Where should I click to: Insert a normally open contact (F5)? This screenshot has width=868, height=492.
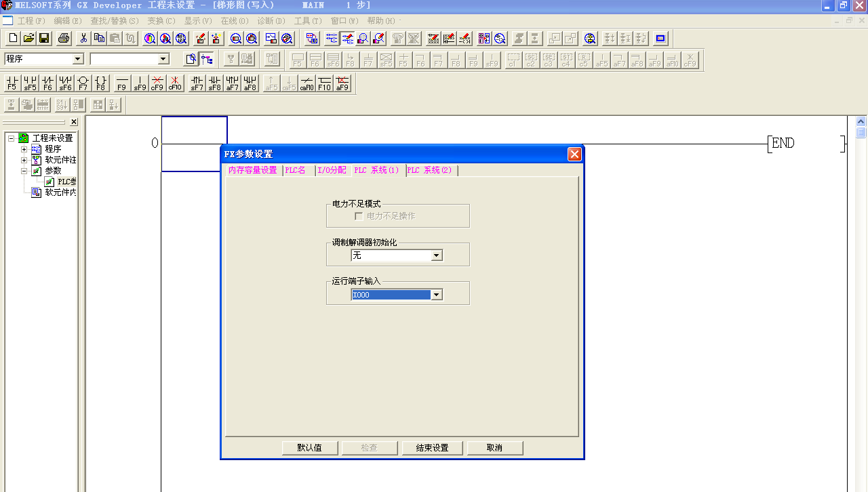[12, 83]
